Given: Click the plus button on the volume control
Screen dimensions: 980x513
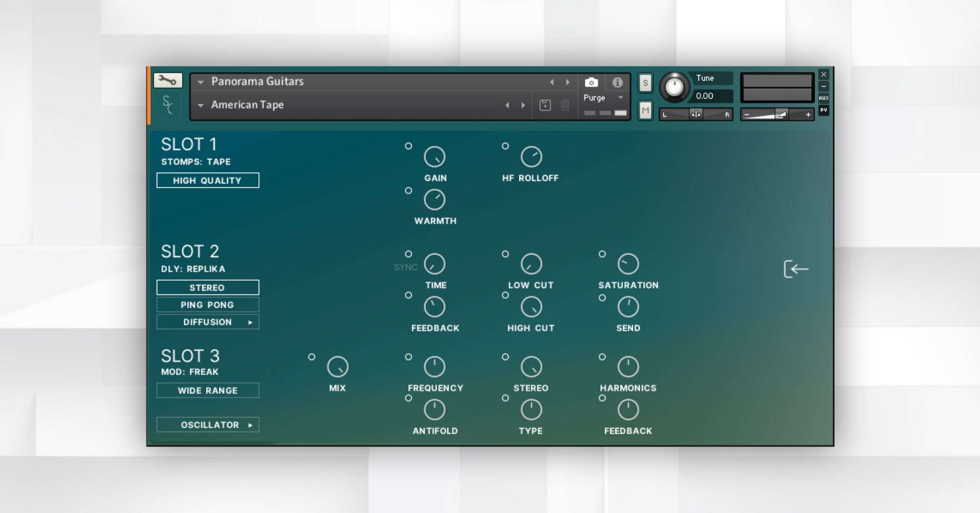Looking at the screenshot, I should (808, 114).
